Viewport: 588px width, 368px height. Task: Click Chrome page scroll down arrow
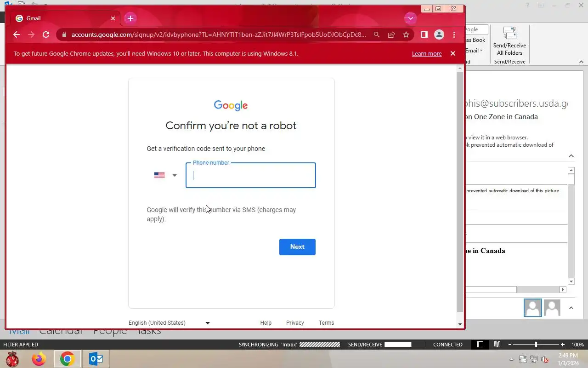pos(460,324)
